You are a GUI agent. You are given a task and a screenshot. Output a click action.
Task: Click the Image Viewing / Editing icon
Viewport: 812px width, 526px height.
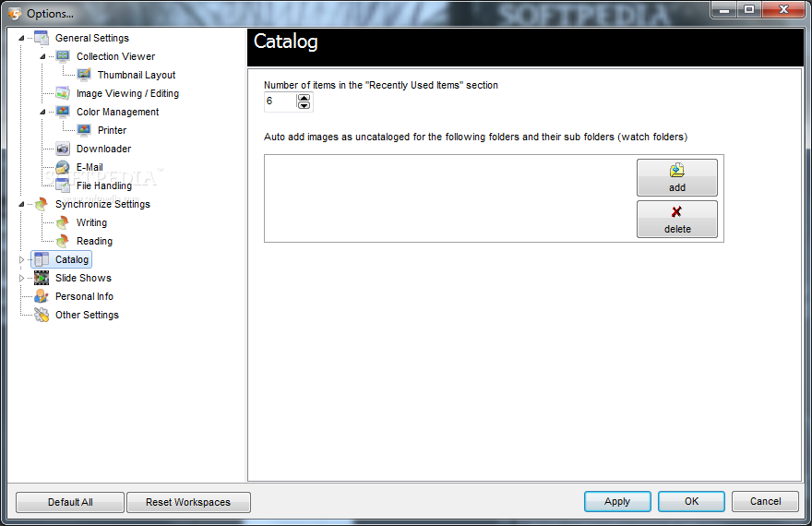(x=63, y=93)
